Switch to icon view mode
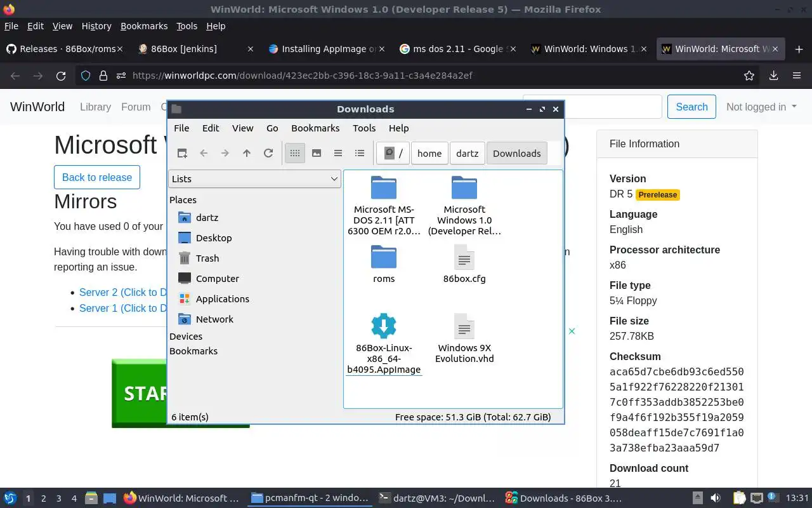The height and width of the screenshot is (508, 812). (x=295, y=153)
